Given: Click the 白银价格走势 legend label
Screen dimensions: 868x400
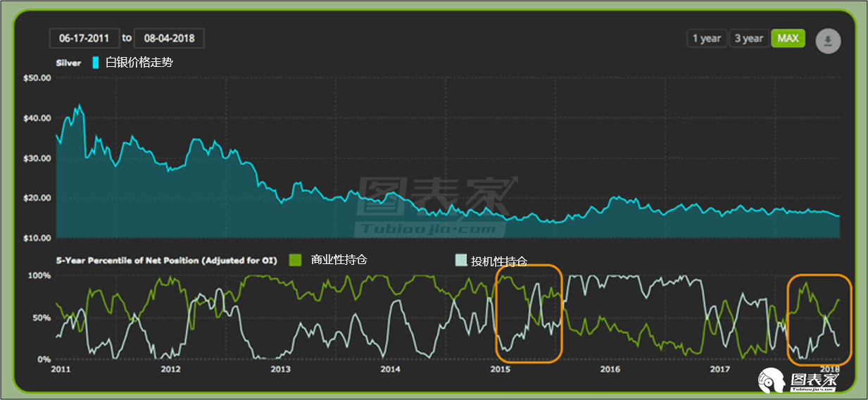Looking at the screenshot, I should pyautogui.click(x=139, y=63).
